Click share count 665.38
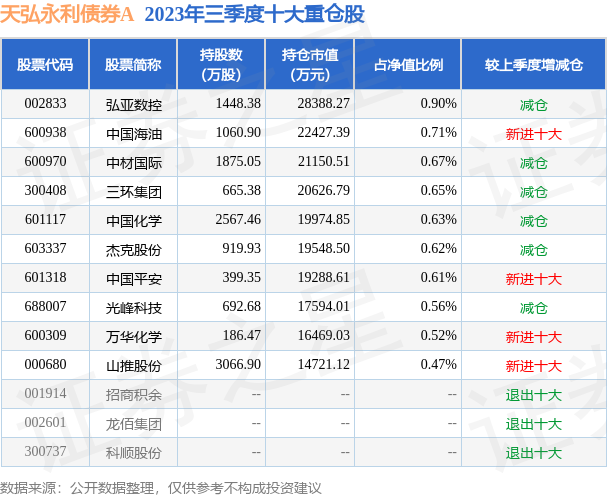The width and height of the screenshot is (607, 497). coord(242,190)
